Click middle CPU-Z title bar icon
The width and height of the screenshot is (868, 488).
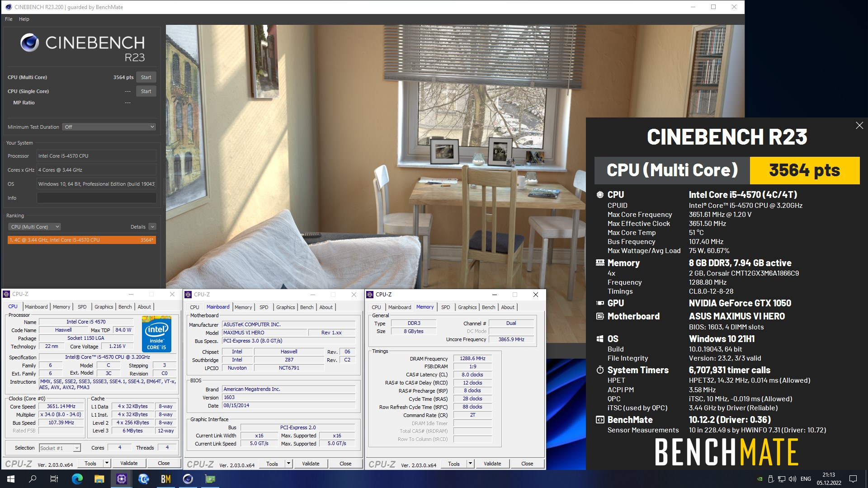point(189,295)
